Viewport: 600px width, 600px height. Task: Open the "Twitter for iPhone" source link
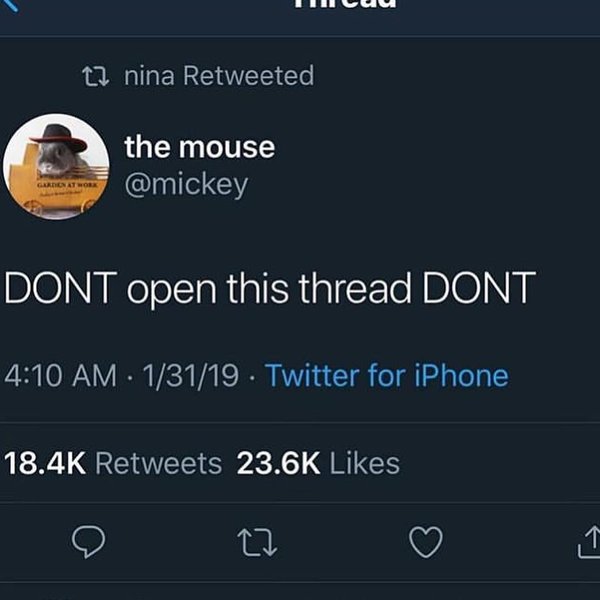(387, 376)
